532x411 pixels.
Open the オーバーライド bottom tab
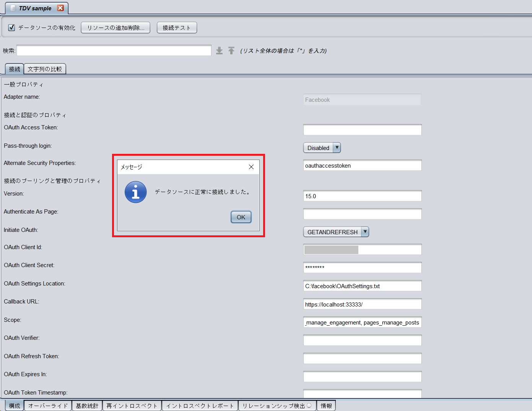coord(48,406)
